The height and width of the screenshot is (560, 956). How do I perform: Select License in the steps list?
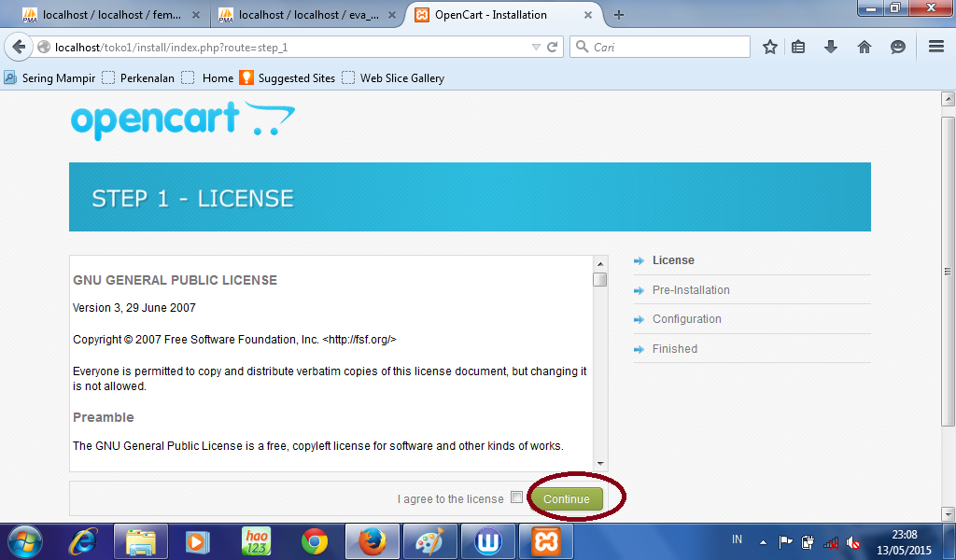pos(673,260)
